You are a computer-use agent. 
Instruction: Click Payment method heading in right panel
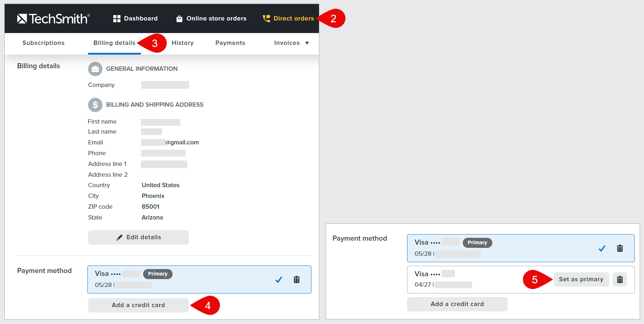click(360, 239)
